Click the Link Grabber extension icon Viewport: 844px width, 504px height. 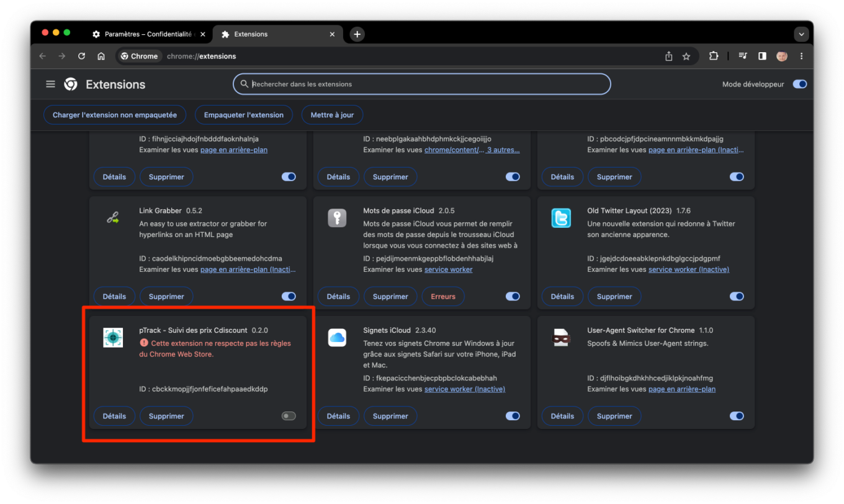tap(113, 218)
